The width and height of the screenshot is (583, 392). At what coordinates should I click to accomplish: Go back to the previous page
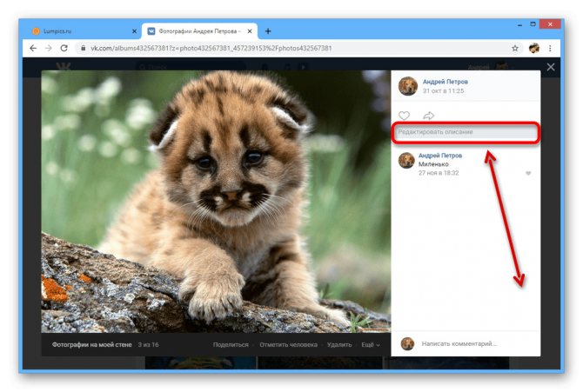pos(33,49)
